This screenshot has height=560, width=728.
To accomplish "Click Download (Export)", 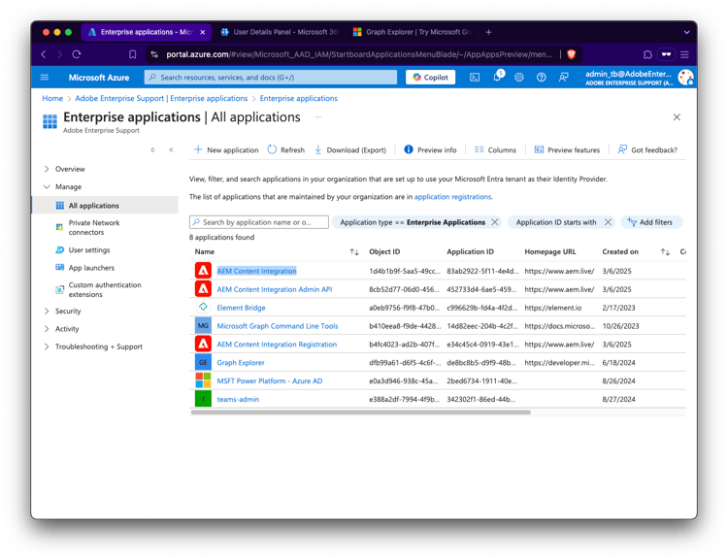I will [x=350, y=149].
